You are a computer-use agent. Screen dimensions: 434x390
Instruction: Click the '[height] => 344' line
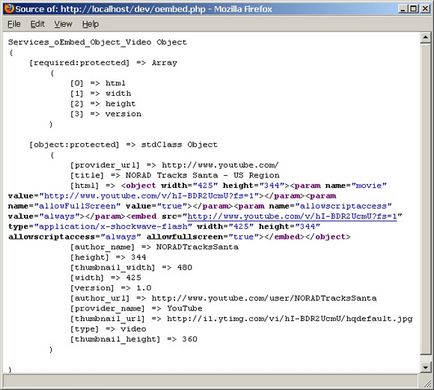[108, 257]
